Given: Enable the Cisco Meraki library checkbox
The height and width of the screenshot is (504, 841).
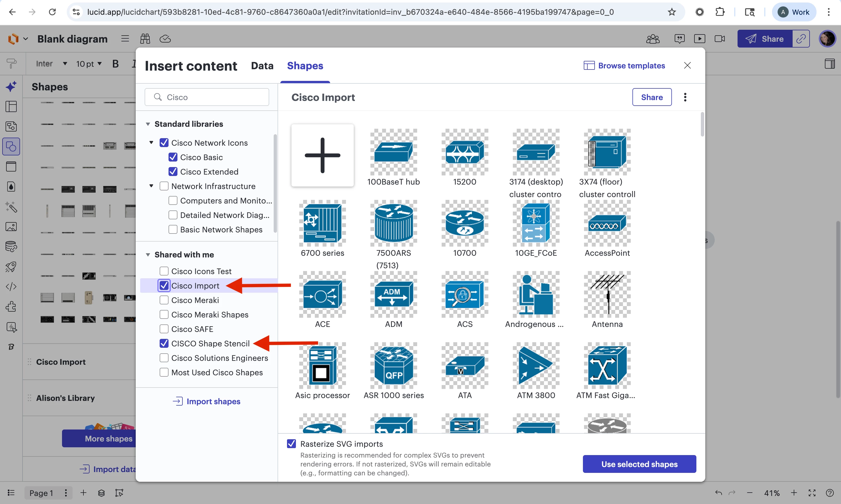Looking at the screenshot, I should tap(164, 300).
